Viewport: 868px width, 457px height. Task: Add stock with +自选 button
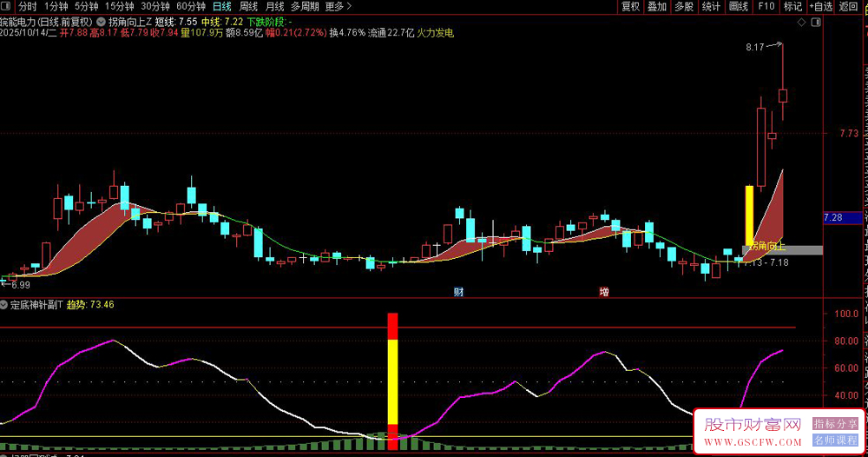[x=821, y=7]
